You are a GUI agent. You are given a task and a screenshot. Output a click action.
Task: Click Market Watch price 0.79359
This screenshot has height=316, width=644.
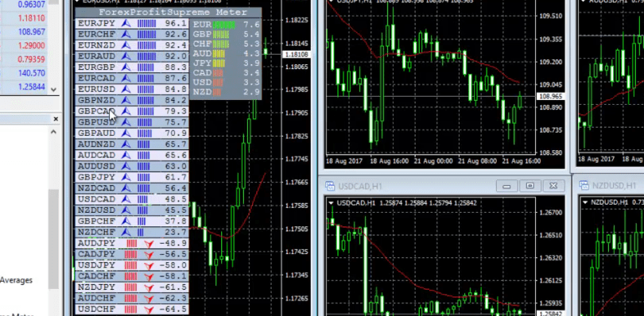[x=31, y=60]
